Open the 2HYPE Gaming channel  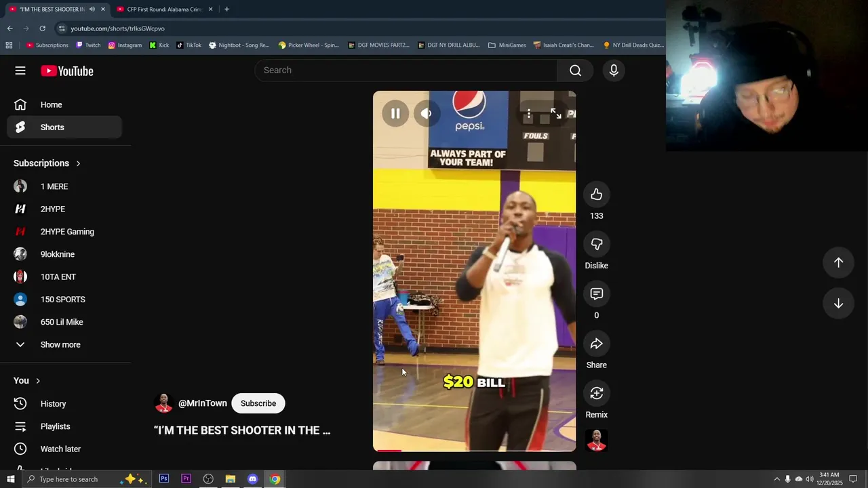pyautogui.click(x=64, y=232)
